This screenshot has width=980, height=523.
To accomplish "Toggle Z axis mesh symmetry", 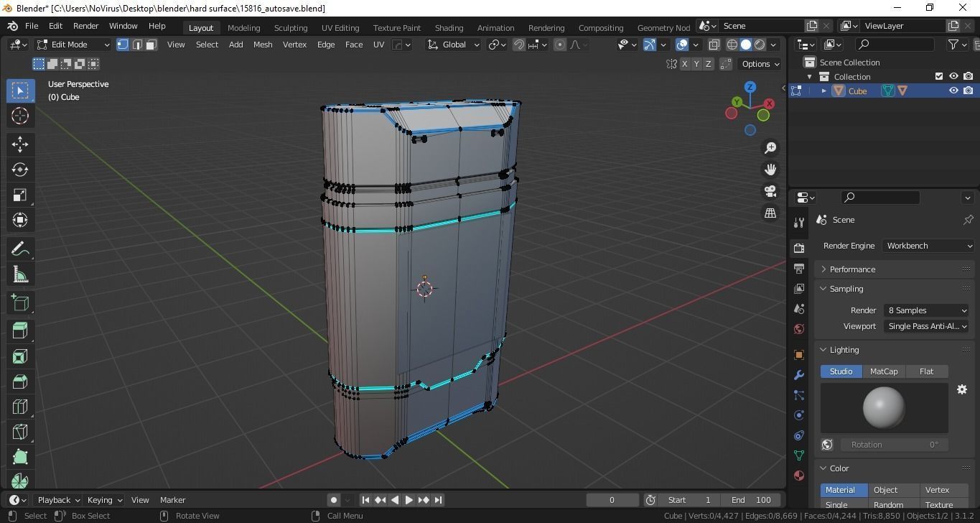I will [x=709, y=64].
